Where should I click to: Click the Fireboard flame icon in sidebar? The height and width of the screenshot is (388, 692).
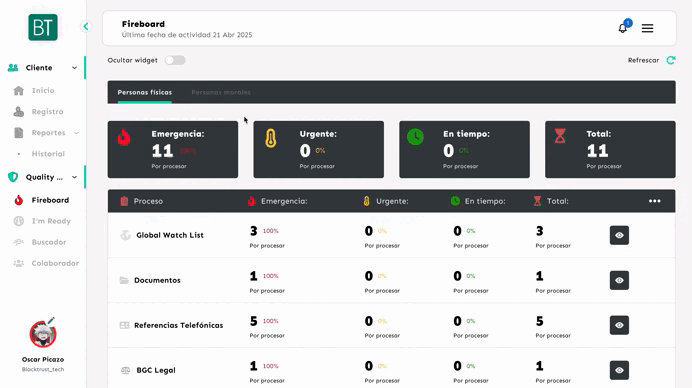(x=19, y=200)
